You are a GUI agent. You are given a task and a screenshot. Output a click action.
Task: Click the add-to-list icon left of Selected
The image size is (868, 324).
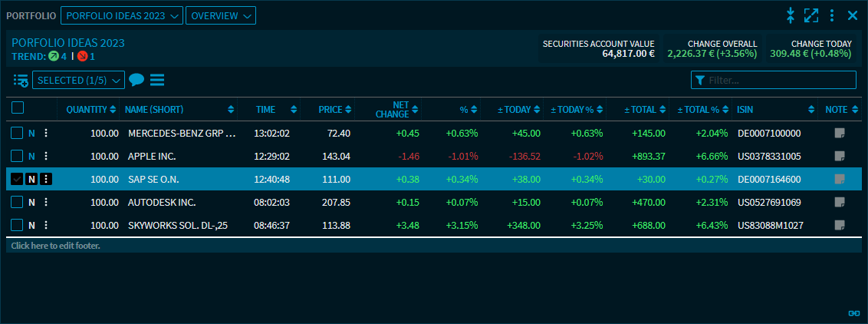point(21,81)
